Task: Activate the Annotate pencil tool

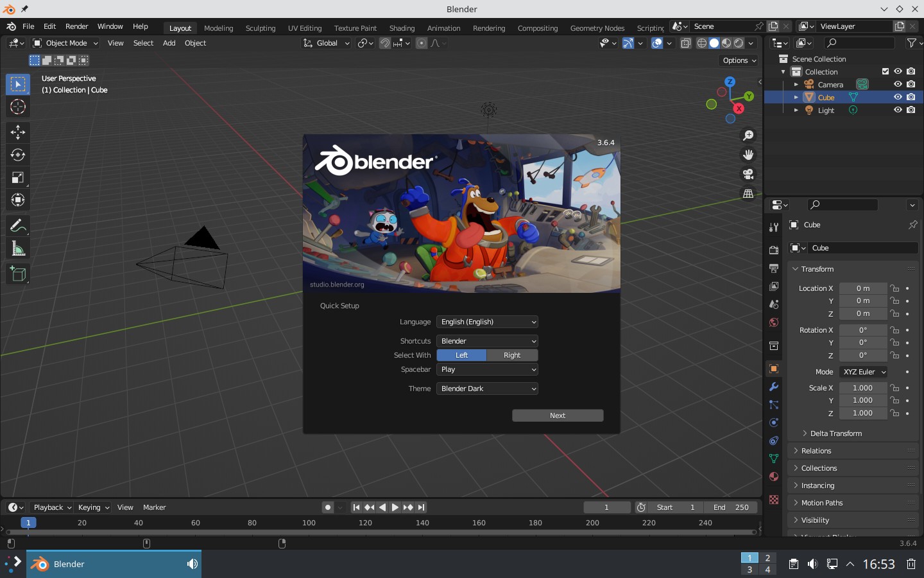Action: [17, 225]
